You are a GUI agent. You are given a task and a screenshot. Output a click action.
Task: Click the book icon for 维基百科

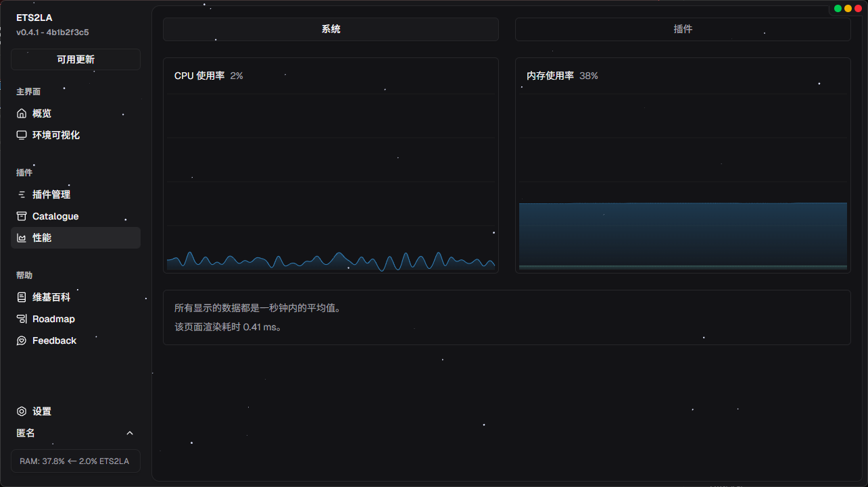coord(22,297)
